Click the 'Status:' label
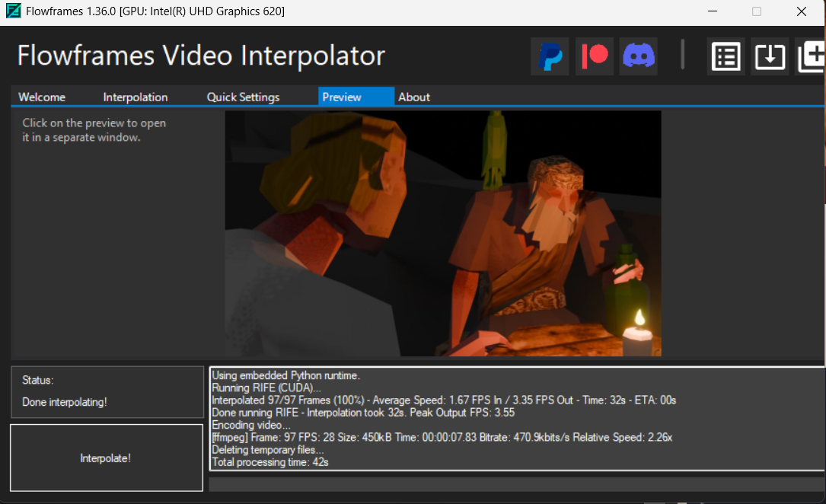826x504 pixels. point(38,380)
